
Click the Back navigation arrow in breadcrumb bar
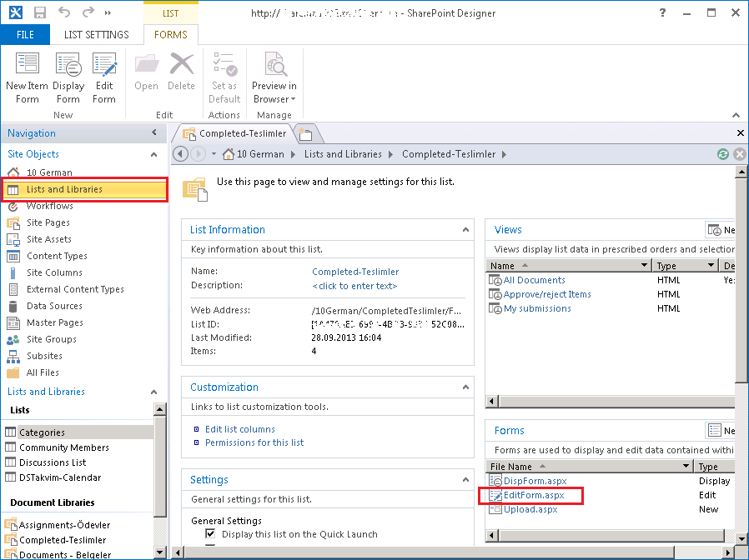point(180,154)
